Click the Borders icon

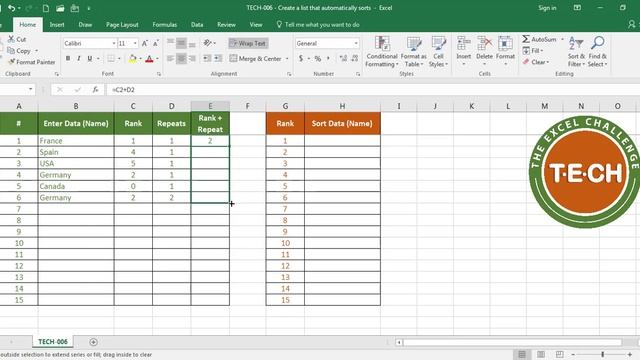(111, 59)
